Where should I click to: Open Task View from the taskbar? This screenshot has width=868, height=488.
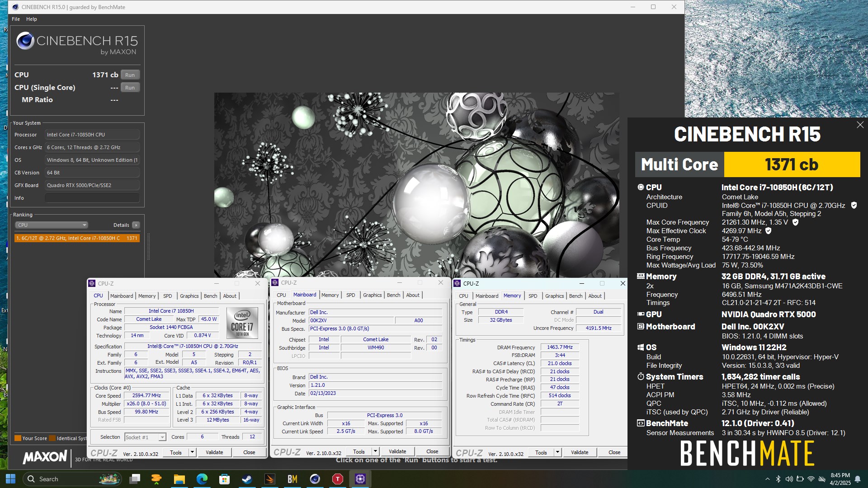(x=134, y=479)
